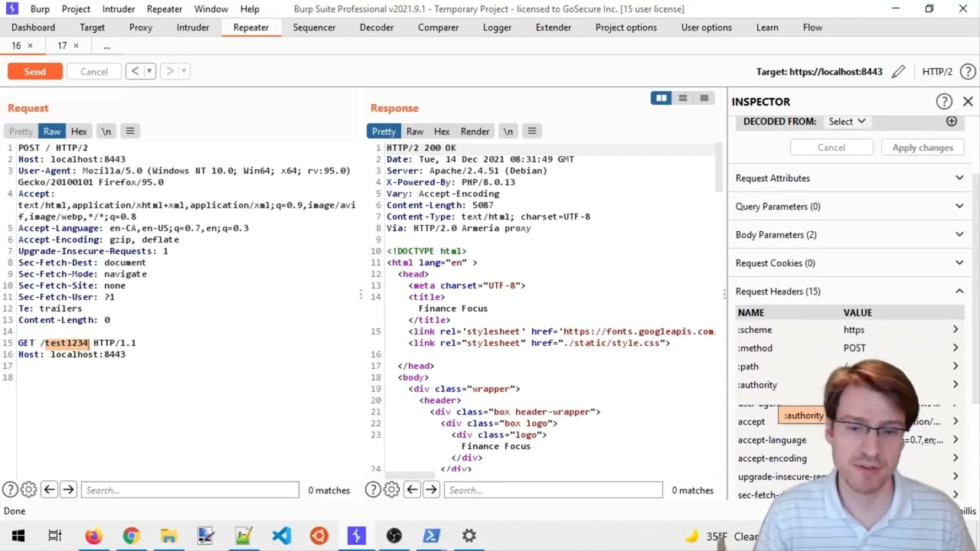Select the accept-language header row

coord(850,440)
